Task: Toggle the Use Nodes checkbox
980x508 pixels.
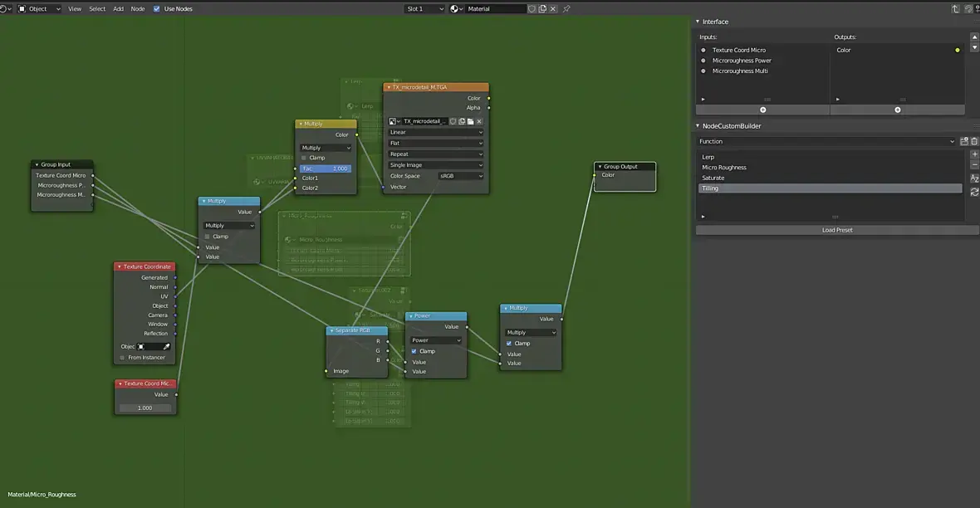Action: point(158,9)
